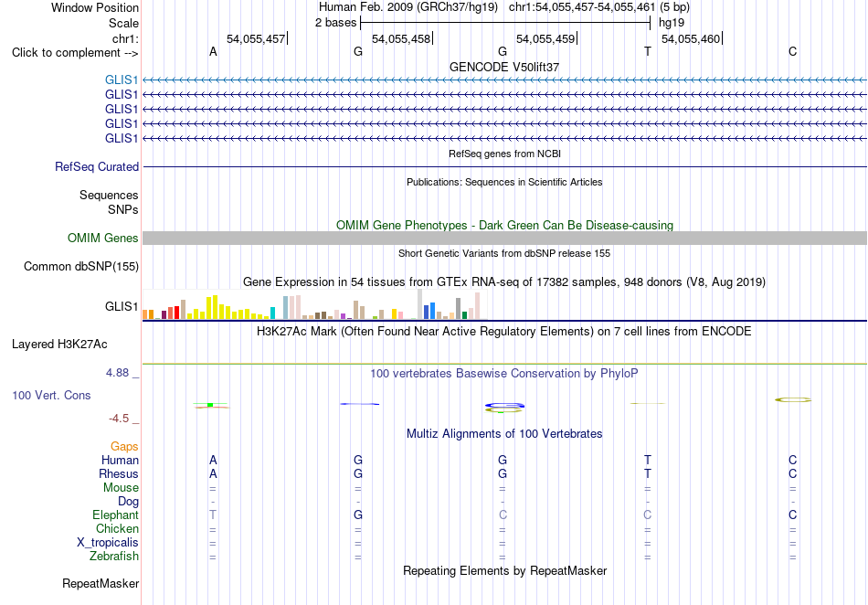The width and height of the screenshot is (868, 605).
Task: Click base C in the reference sequence row
Action: [793, 51]
